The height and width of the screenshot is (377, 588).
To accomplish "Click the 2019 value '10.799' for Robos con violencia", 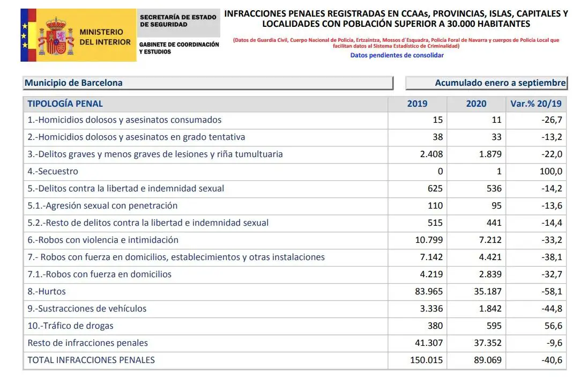I will click(418, 240).
